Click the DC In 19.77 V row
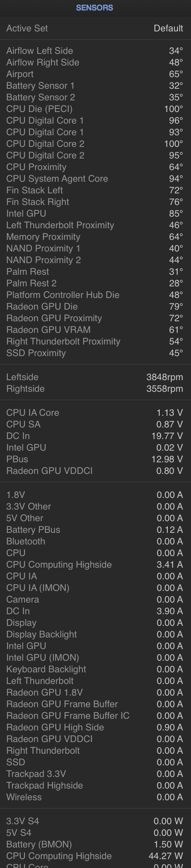The image size is (191, 868). click(95, 436)
